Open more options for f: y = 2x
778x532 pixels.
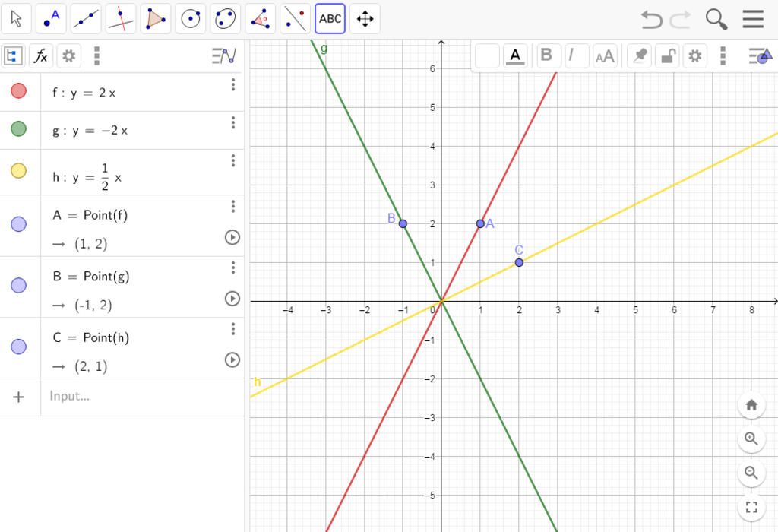232,85
